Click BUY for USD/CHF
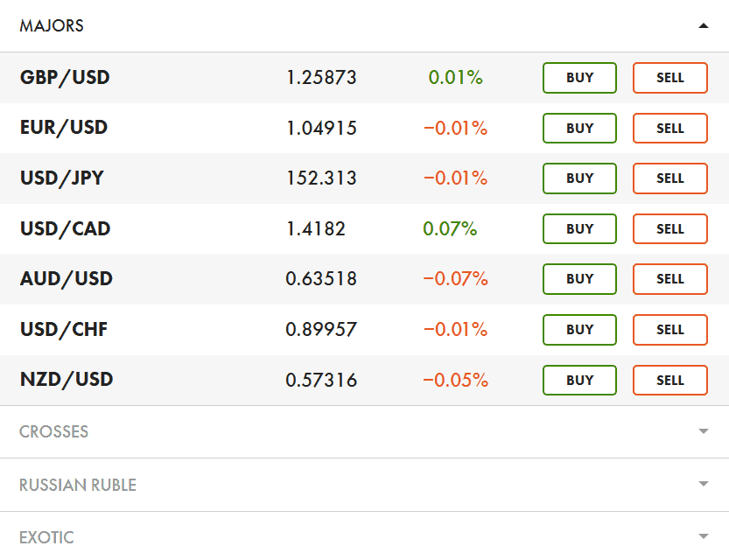The height and width of the screenshot is (560, 729). [x=579, y=330]
